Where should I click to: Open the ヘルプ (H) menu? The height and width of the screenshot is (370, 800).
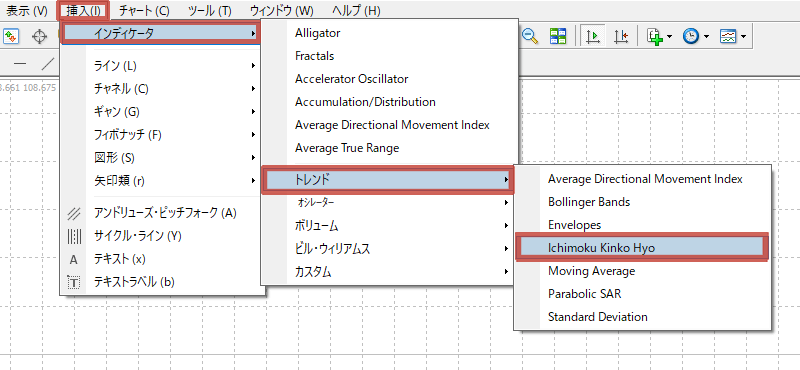click(356, 10)
